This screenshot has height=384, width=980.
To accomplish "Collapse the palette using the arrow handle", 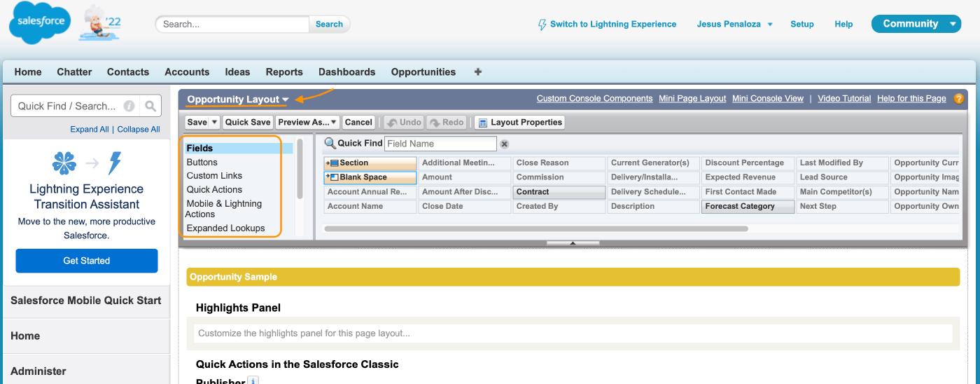I will 573,244.
